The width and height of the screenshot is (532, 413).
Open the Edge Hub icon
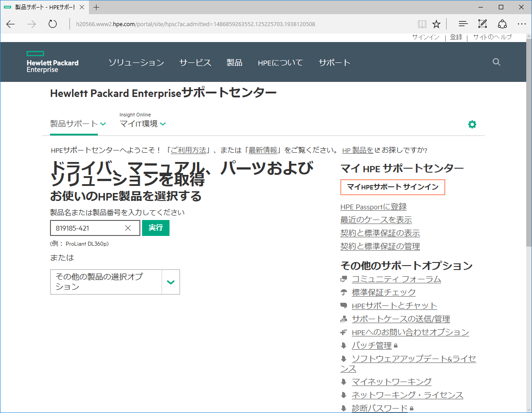(x=463, y=24)
